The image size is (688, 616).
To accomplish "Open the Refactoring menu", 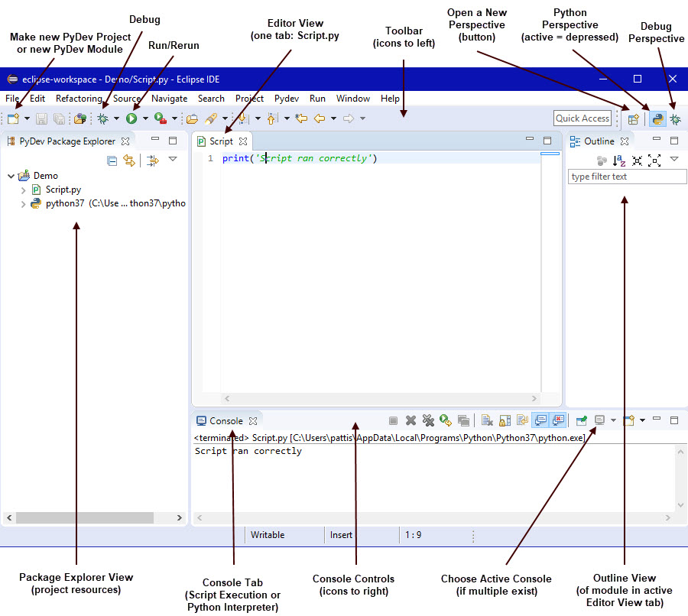I will [x=79, y=99].
